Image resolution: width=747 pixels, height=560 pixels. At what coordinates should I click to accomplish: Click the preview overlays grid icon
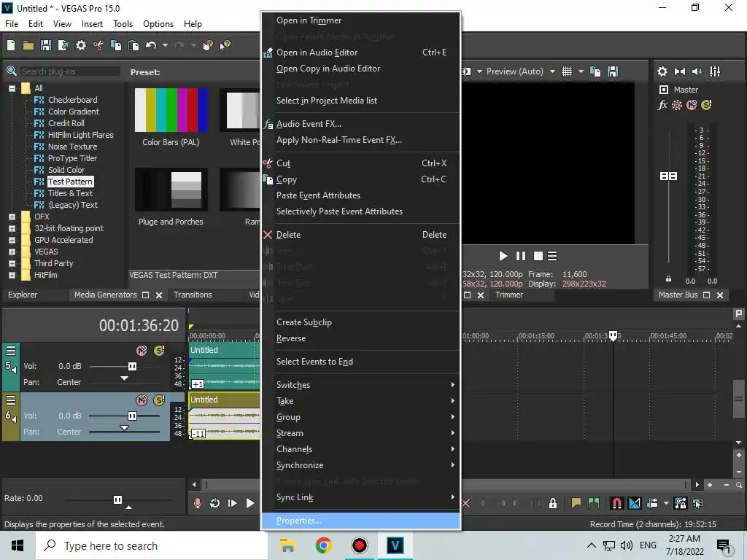(x=566, y=71)
